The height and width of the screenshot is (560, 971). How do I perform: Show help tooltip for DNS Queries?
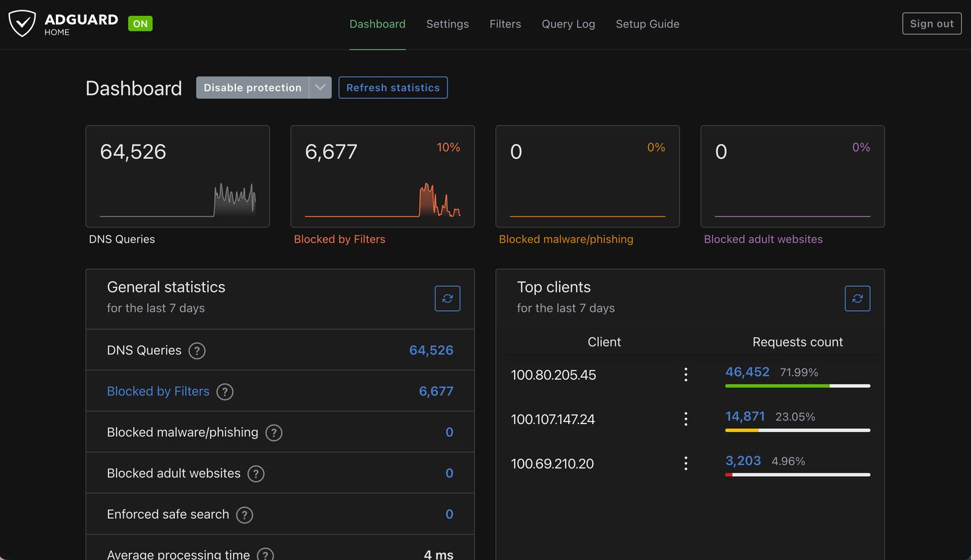pyautogui.click(x=197, y=351)
